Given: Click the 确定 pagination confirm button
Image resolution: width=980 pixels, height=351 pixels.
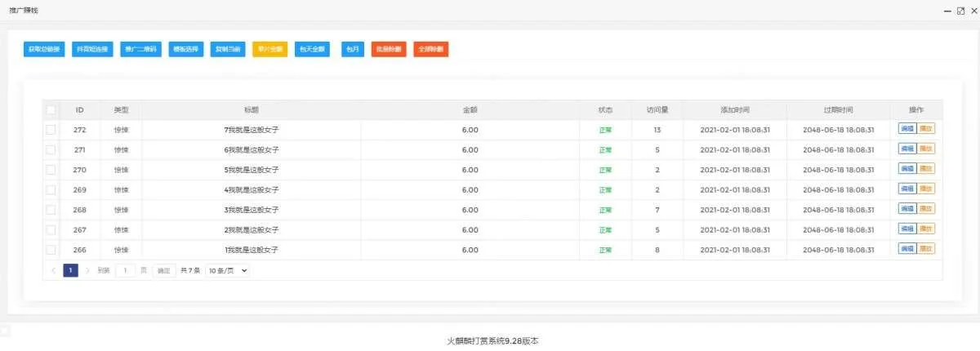Looking at the screenshot, I should [163, 270].
